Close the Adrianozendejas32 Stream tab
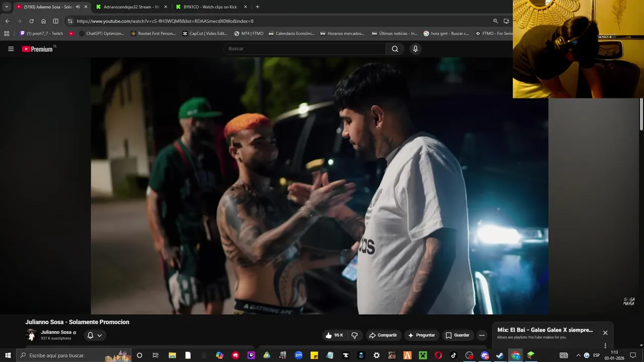 (x=166, y=7)
